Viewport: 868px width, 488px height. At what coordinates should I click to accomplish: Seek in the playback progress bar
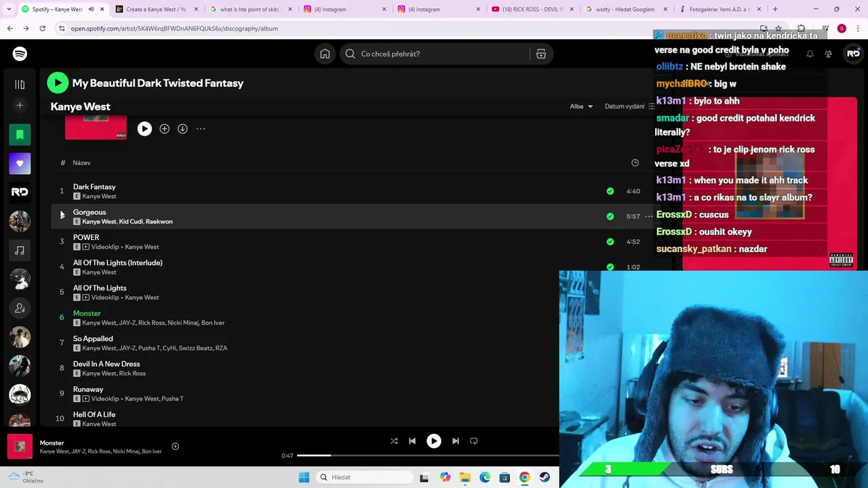(x=427, y=455)
